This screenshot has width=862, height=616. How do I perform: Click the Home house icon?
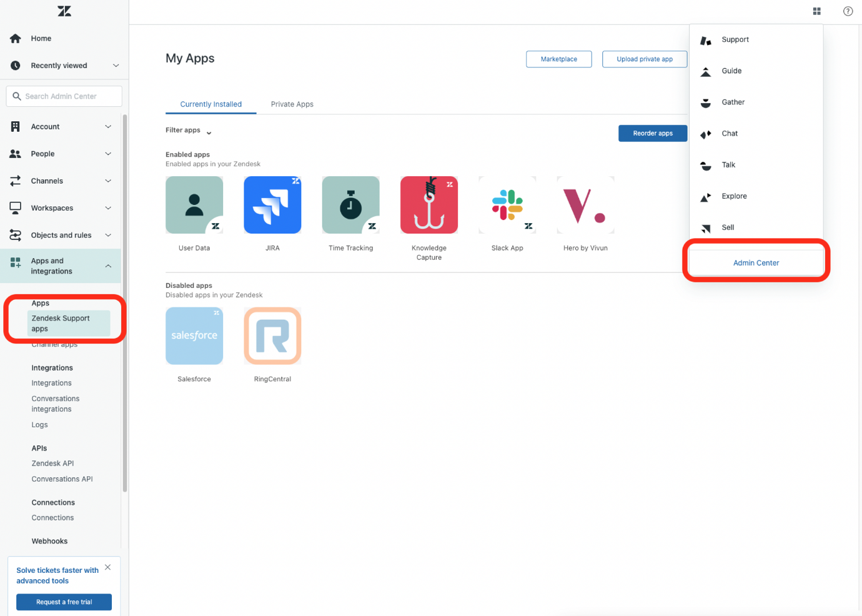pyautogui.click(x=16, y=38)
